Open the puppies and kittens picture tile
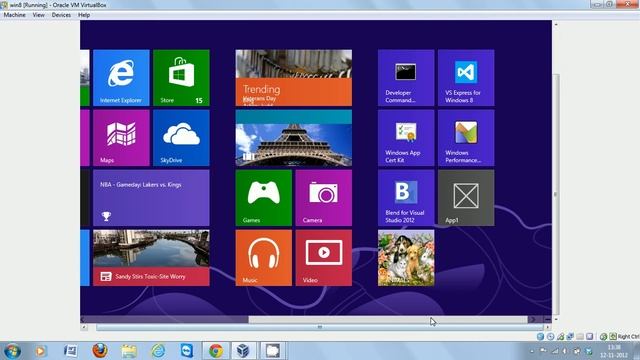640x360 pixels. tap(406, 258)
